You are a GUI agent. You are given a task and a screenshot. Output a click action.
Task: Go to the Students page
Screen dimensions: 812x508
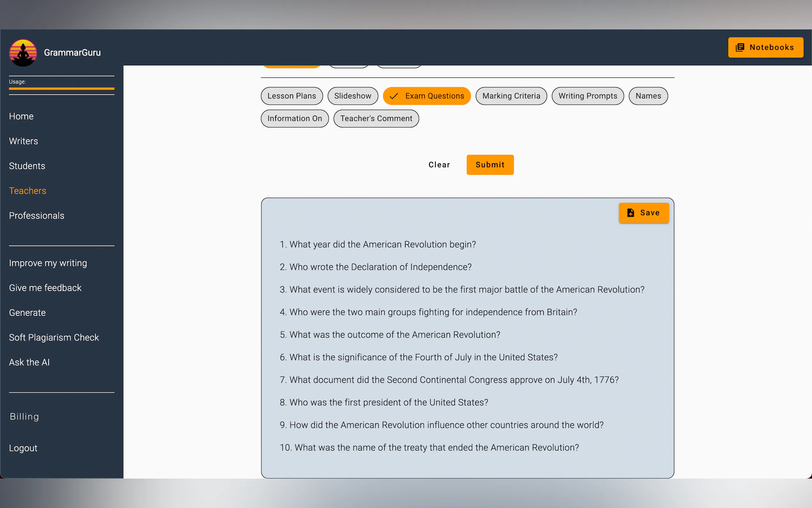tap(27, 166)
